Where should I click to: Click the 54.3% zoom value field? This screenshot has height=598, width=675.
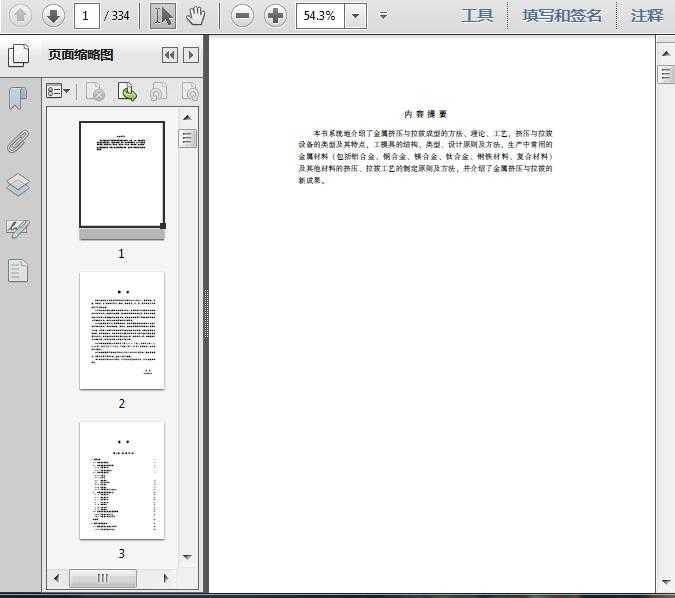coord(320,16)
